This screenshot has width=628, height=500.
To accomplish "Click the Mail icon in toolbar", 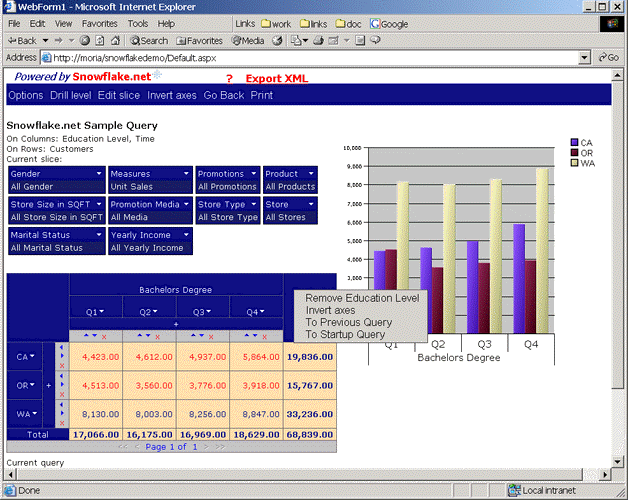I will pos(296,40).
